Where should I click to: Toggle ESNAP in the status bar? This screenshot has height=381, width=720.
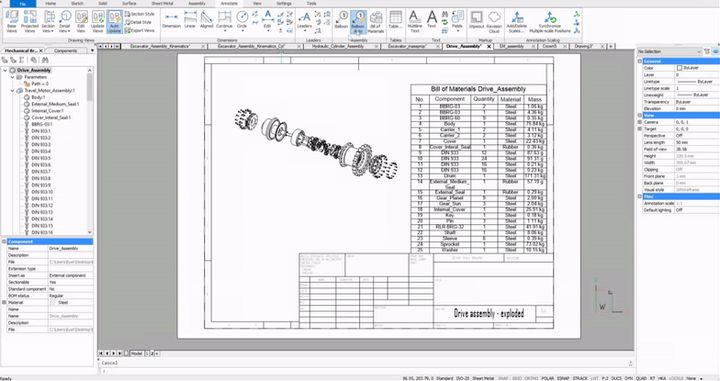coord(563,378)
